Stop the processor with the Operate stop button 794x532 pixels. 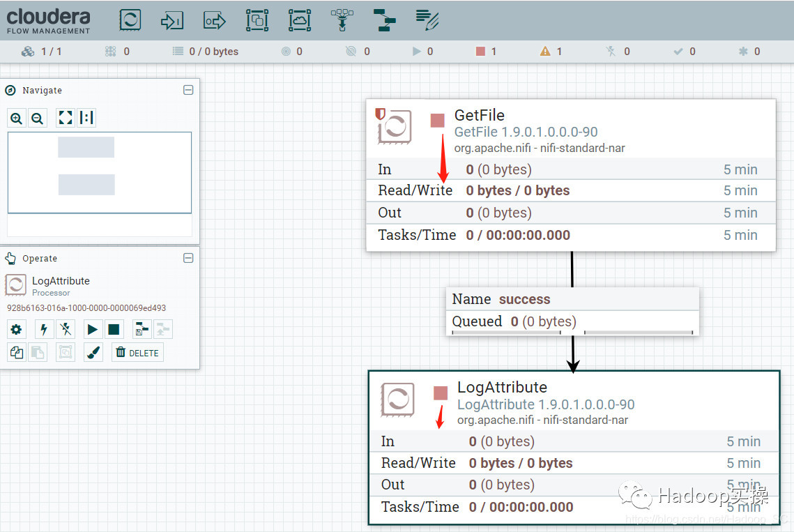(114, 329)
